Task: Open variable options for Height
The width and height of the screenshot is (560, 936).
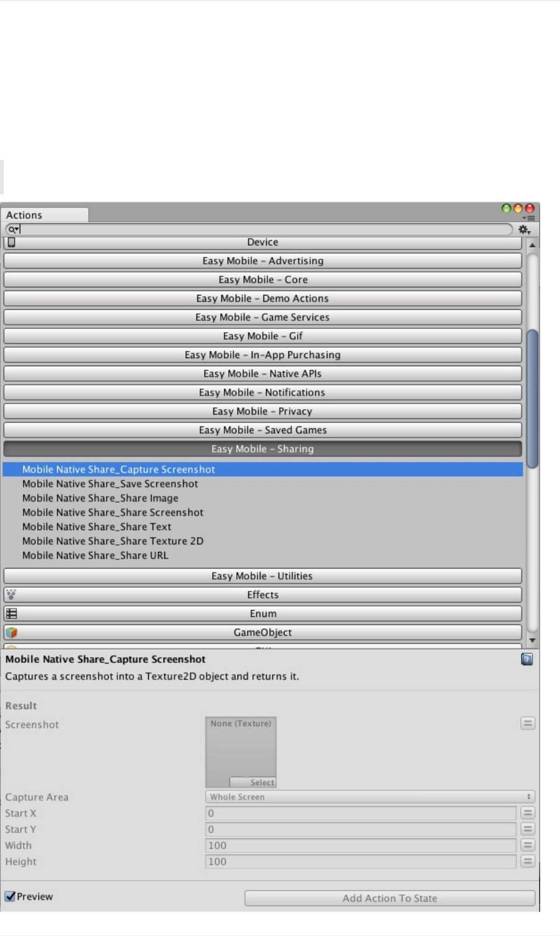Action: click(x=528, y=862)
